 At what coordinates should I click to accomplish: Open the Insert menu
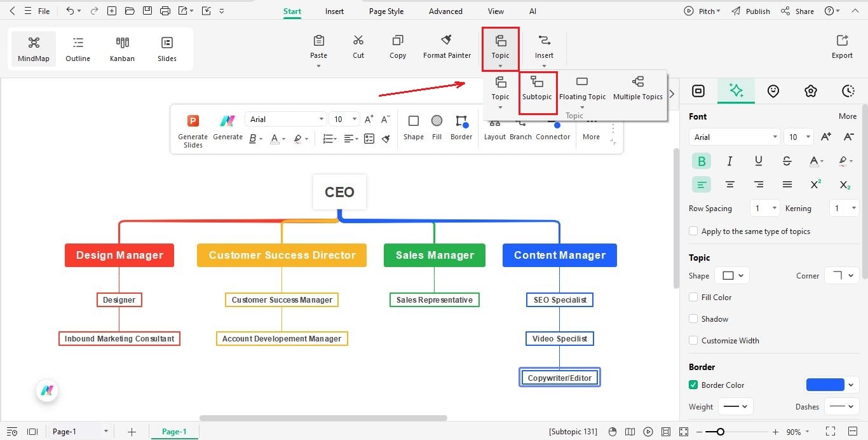pos(334,11)
